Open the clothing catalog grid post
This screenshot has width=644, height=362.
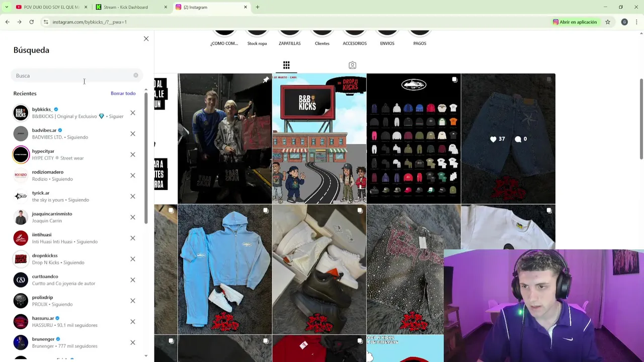pos(414,139)
